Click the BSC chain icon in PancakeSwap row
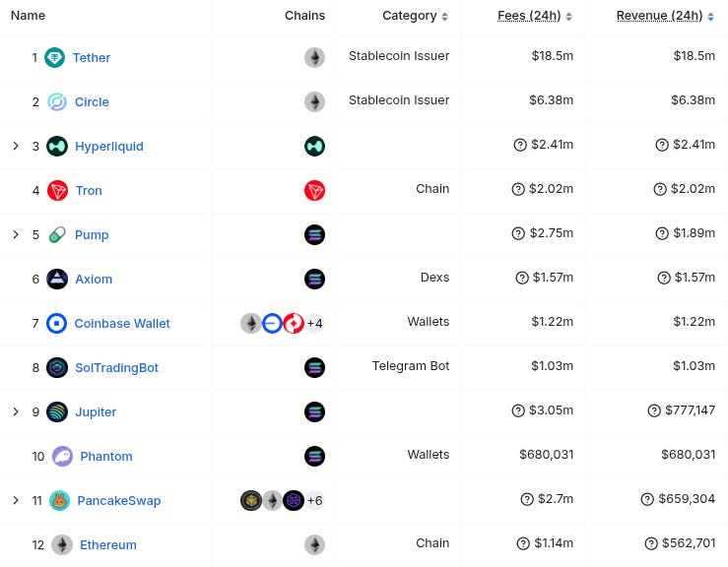 [251, 501]
